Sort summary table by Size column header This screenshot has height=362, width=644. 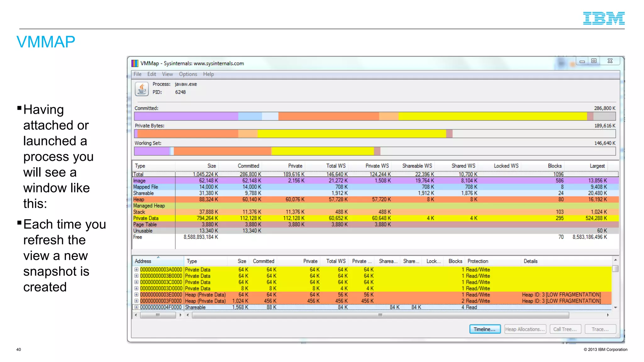pyautogui.click(x=197, y=166)
